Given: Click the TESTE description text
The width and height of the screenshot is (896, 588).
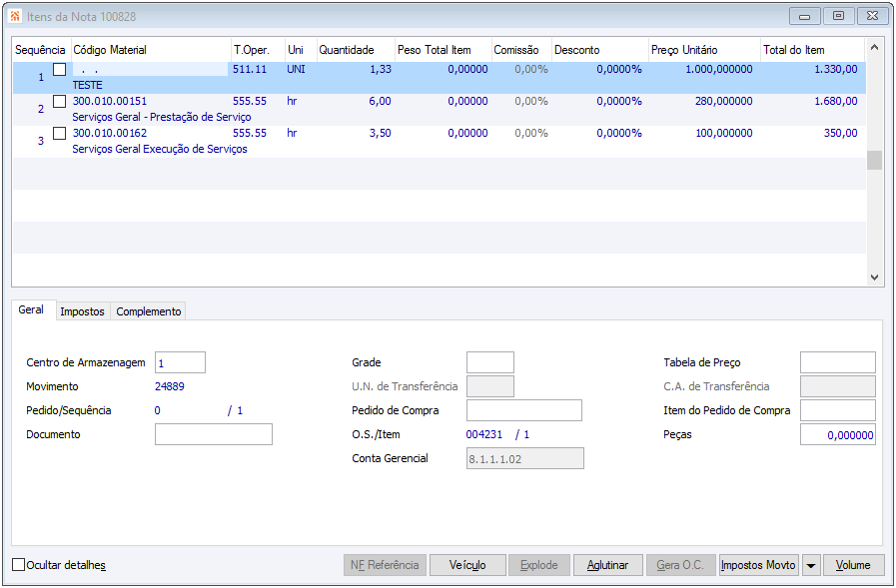Looking at the screenshot, I should (x=88, y=85).
